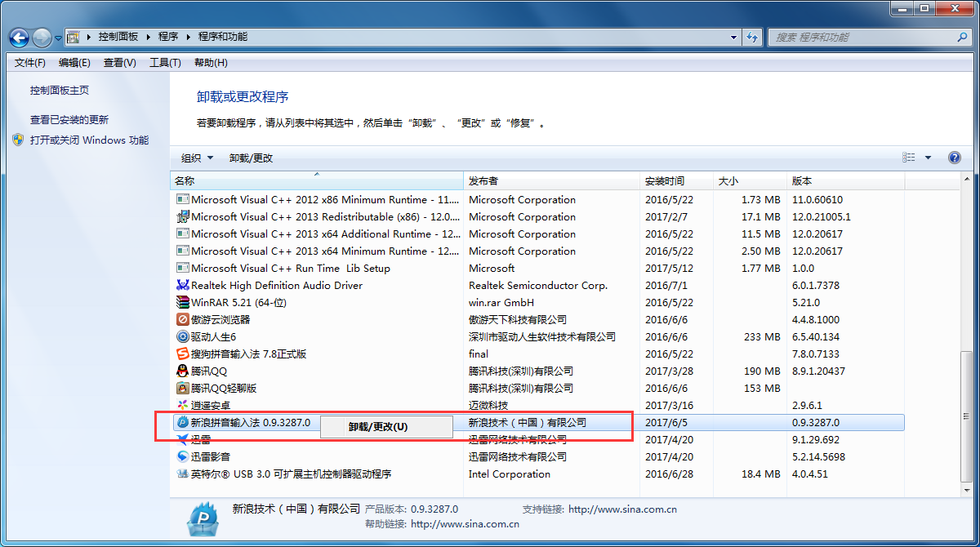Screen dimensions: 980x547
Task: Choose 卸载/更改(U) from context menu
Action: (377, 427)
